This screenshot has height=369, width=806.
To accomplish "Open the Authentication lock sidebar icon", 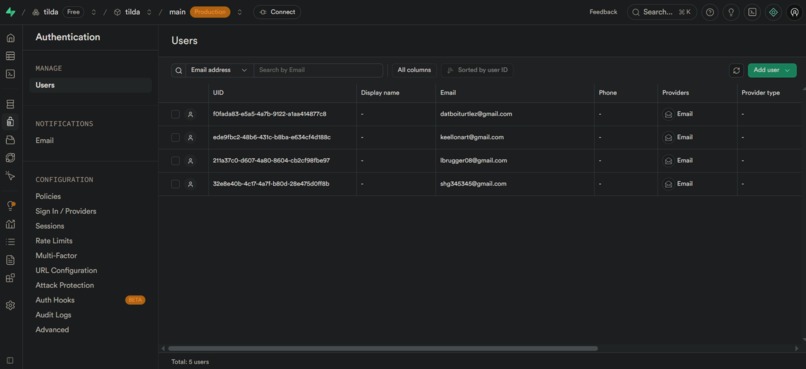I will pos(10,122).
